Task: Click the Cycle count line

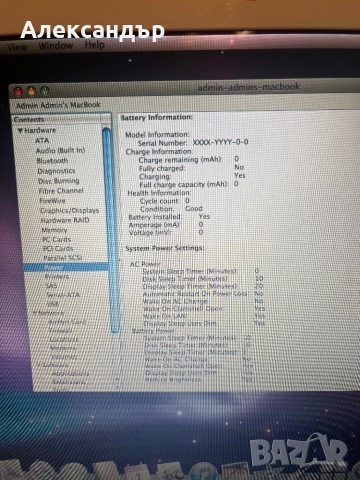Action: pos(165,201)
